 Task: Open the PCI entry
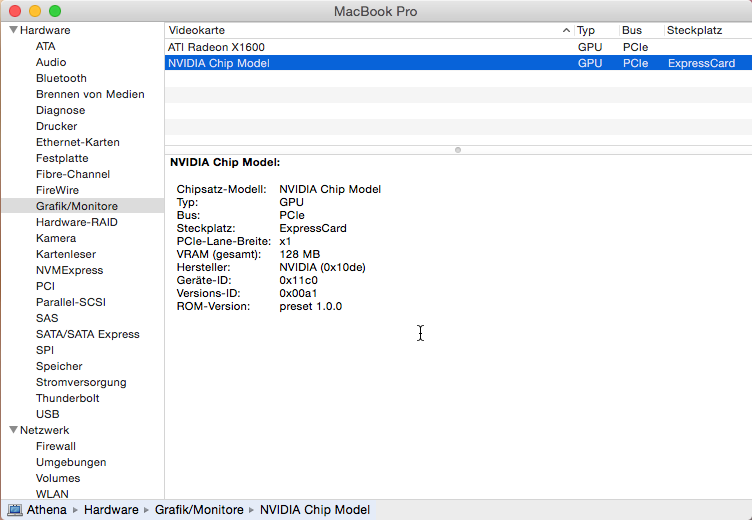46,286
